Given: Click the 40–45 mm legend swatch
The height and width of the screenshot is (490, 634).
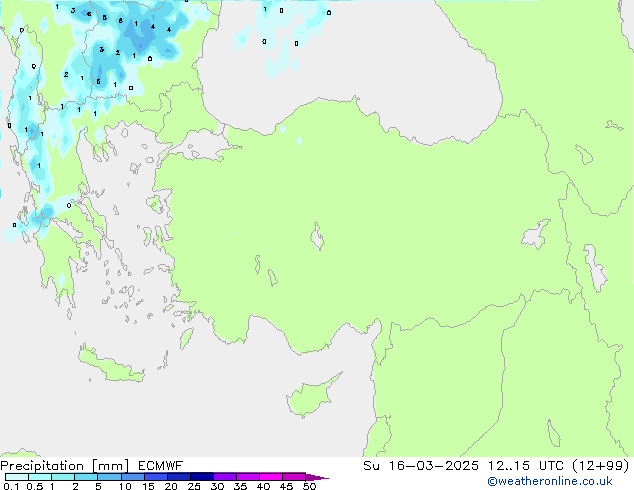Looking at the screenshot, I should pyautogui.click(x=271, y=477).
